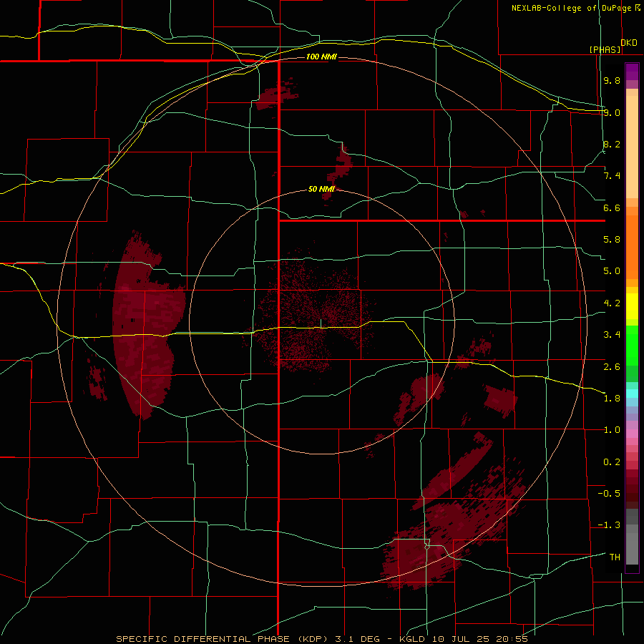Image resolution: width=644 pixels, height=644 pixels.
Task: Click the 6.6 value on color scale
Action: pyautogui.click(x=612, y=208)
